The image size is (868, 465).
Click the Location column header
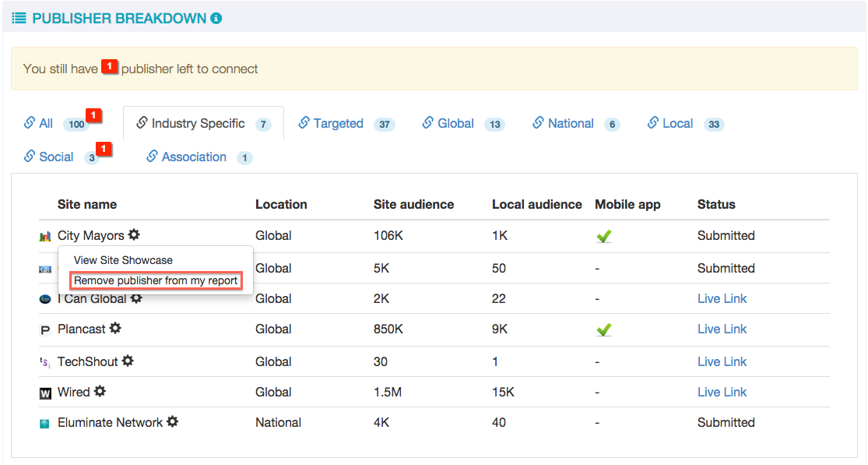(281, 204)
